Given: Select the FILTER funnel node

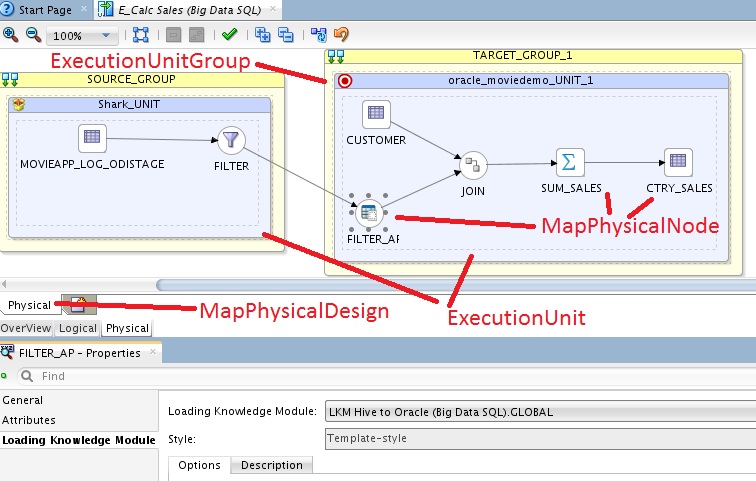Looking at the screenshot, I should [x=231, y=141].
